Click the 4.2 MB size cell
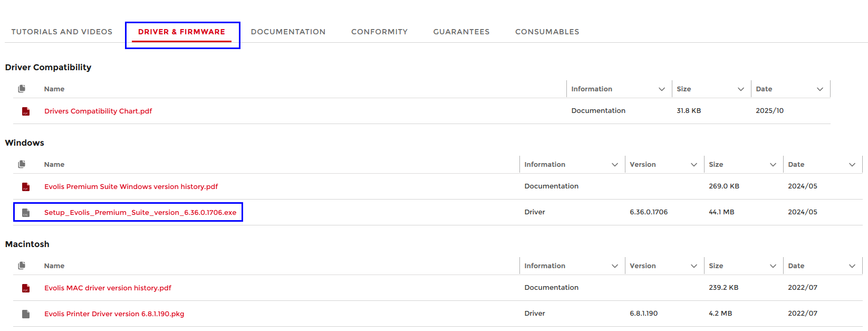The width and height of the screenshot is (868, 331). tap(720, 314)
